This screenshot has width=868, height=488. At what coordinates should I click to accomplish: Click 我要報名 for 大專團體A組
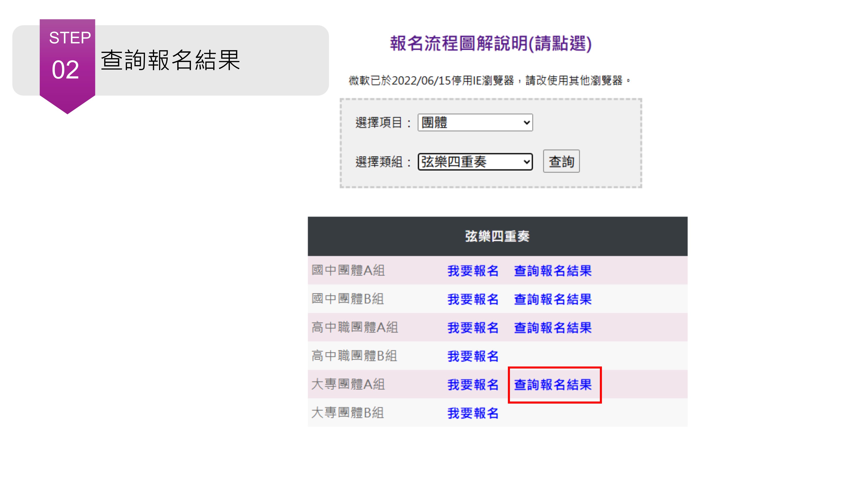(473, 384)
